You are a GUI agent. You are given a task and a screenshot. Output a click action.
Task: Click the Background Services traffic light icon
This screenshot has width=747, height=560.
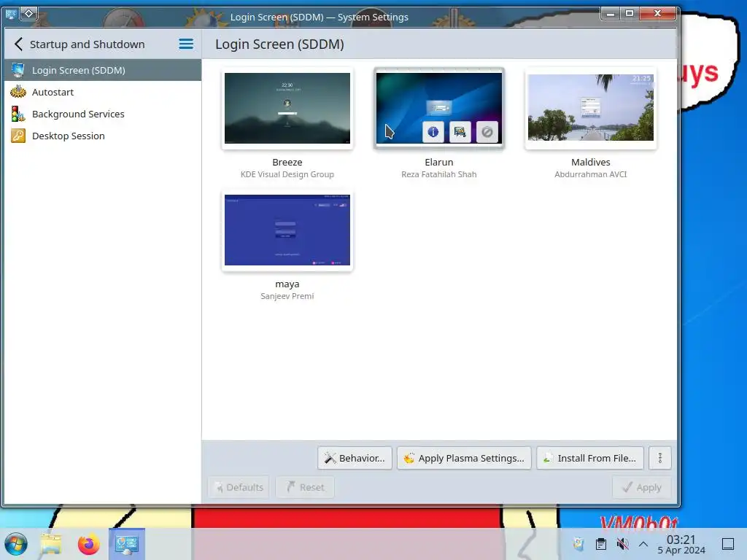18,113
